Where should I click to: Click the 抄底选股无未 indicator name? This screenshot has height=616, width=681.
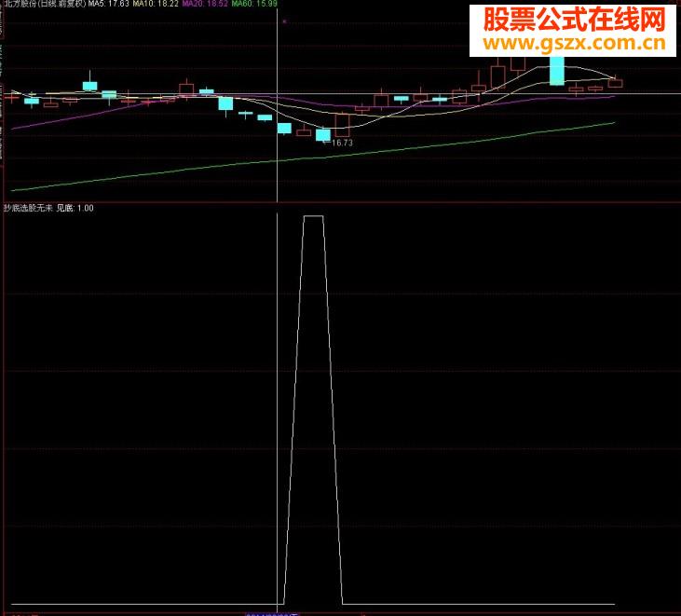[x=28, y=208]
